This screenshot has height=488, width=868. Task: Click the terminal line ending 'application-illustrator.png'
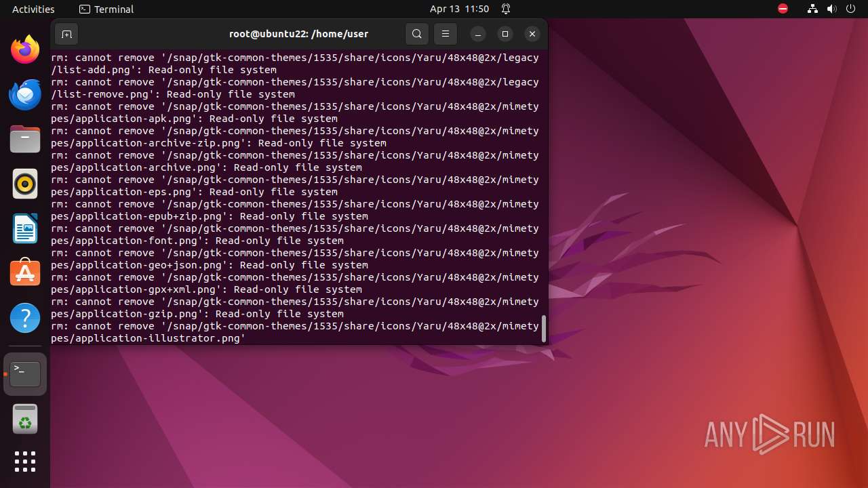click(148, 338)
